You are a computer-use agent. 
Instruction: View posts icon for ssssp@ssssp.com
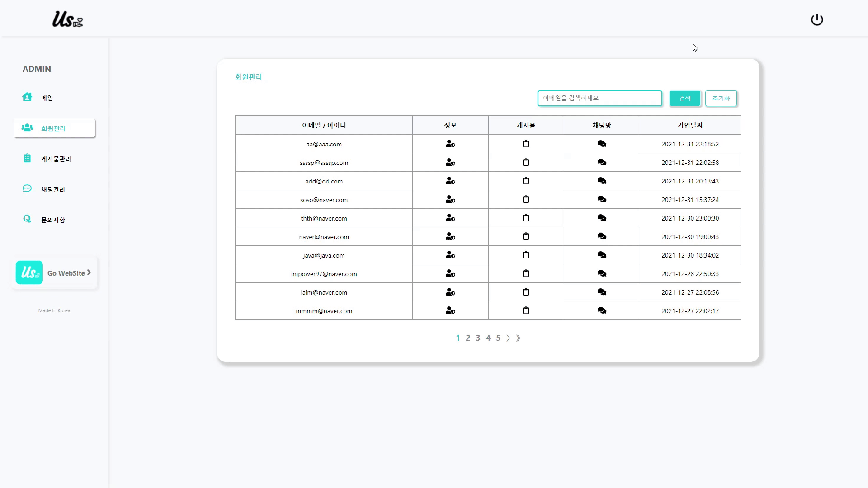526,162
